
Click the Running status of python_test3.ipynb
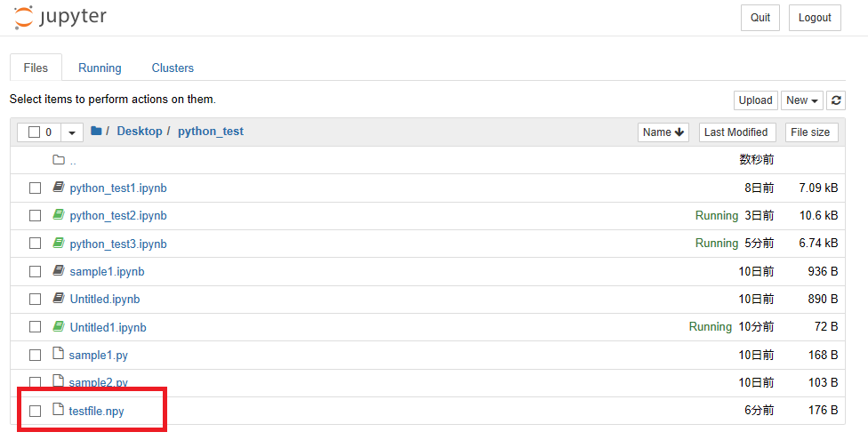(717, 244)
